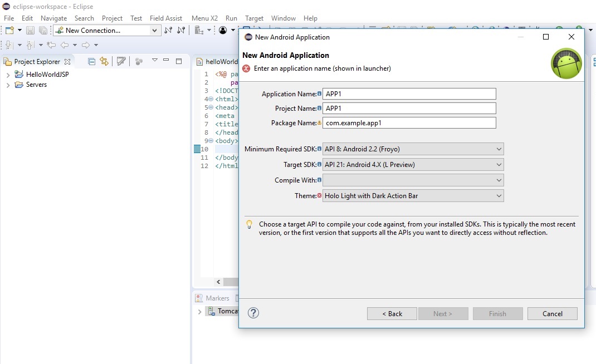Maximize the New Android Application dialog
The width and height of the screenshot is (596, 364).
[546, 37]
